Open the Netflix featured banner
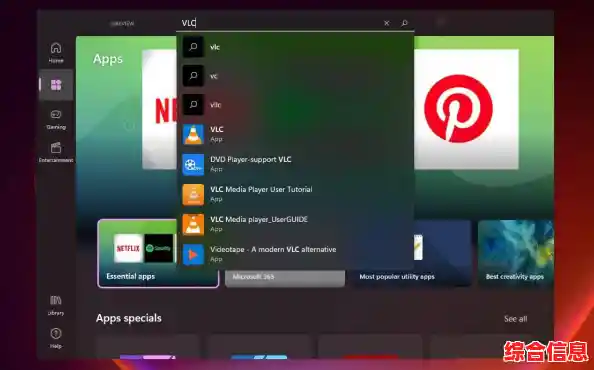The width and height of the screenshot is (594, 370). tap(159, 109)
